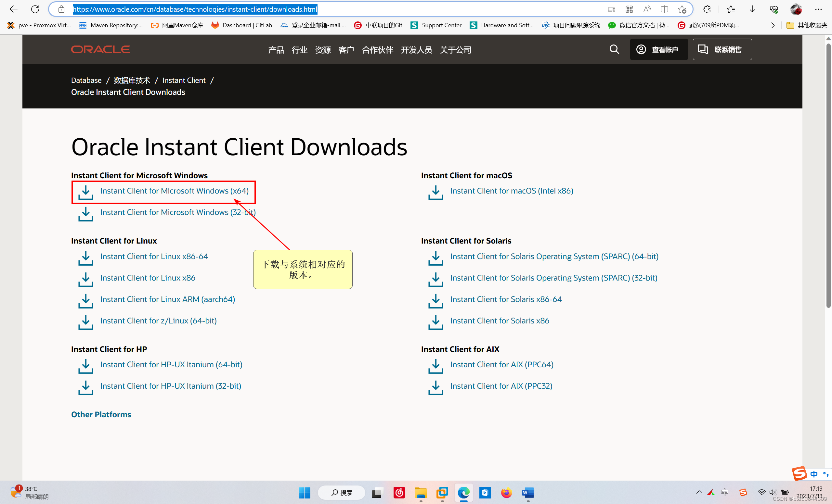Click add to favorites star icon
Screen dimensions: 832x504
682,9
